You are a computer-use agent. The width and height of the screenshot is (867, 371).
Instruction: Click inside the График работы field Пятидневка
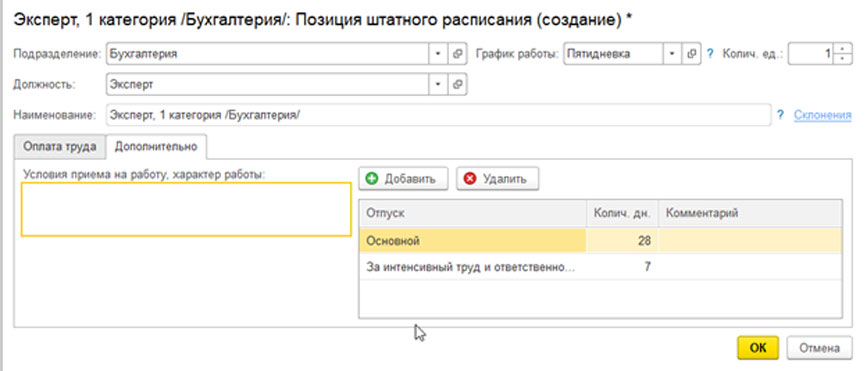click(x=613, y=54)
